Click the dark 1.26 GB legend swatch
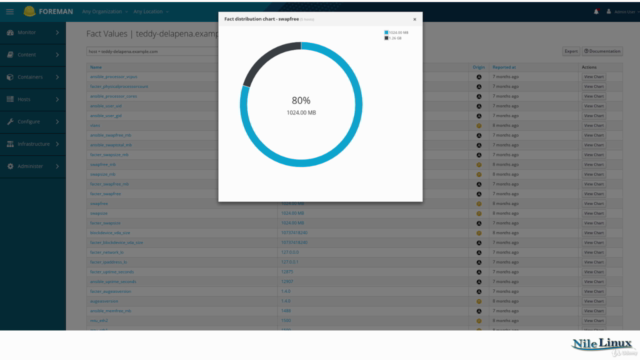The image size is (640, 360). pos(386,38)
